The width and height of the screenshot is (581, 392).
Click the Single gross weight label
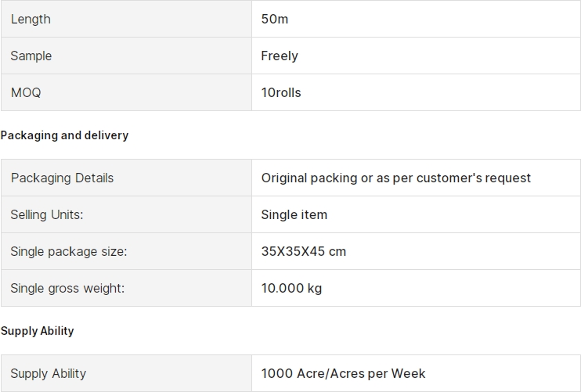pyautogui.click(x=67, y=288)
